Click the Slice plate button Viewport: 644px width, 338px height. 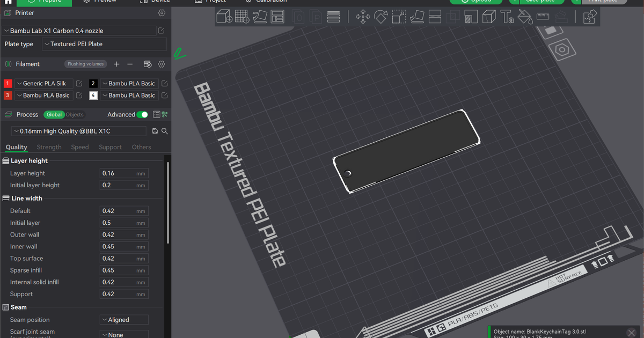pos(539,1)
